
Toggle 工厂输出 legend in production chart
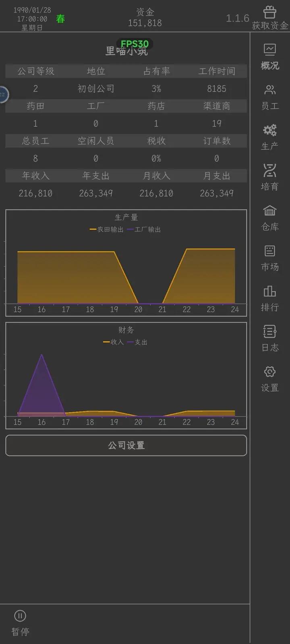(144, 229)
